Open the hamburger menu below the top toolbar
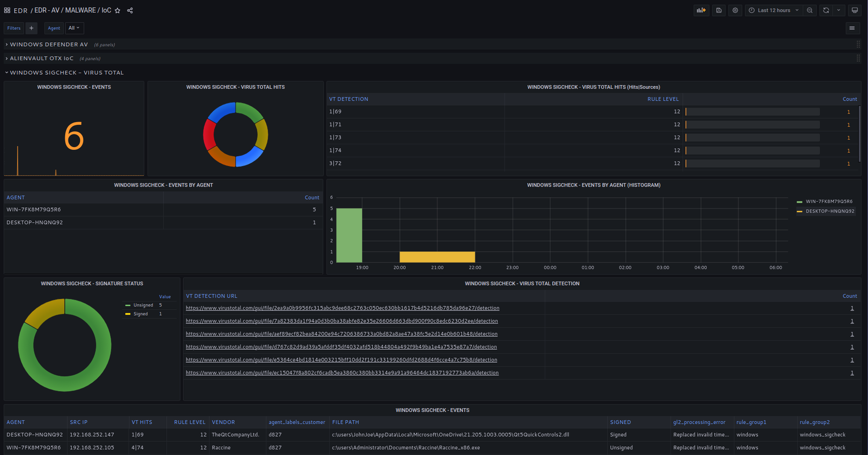This screenshot has height=455, width=868. click(852, 28)
